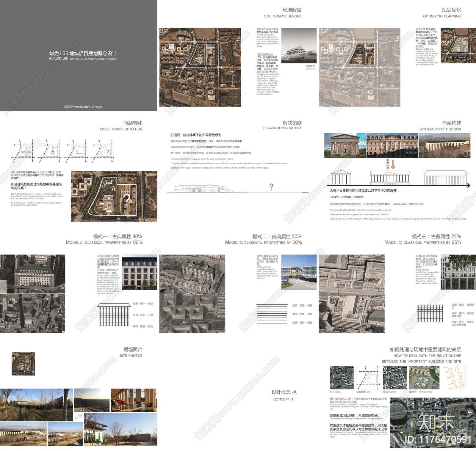This screenshot has width=476, height=451.
Task: Select the plot diagram with a question mark
Action: point(103,151)
